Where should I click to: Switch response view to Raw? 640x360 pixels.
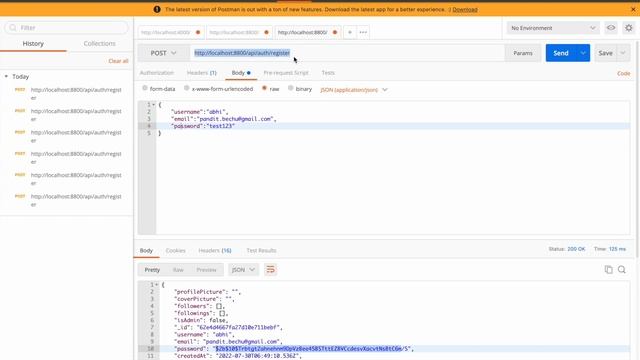coord(178,270)
